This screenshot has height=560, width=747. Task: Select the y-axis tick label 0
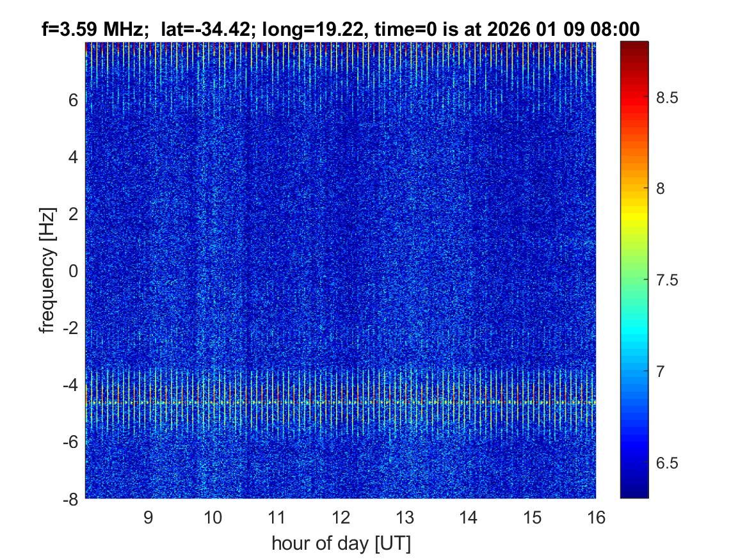[x=74, y=271]
